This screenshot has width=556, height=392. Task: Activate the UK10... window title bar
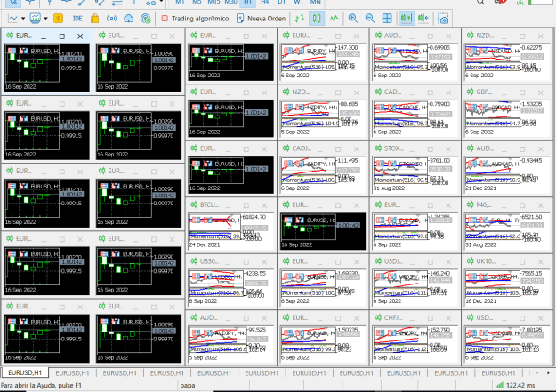(507, 261)
